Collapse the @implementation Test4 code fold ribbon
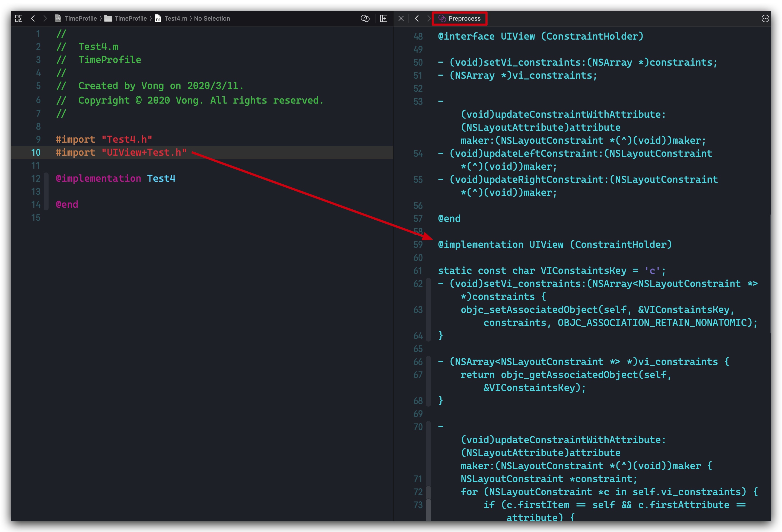 click(46, 191)
